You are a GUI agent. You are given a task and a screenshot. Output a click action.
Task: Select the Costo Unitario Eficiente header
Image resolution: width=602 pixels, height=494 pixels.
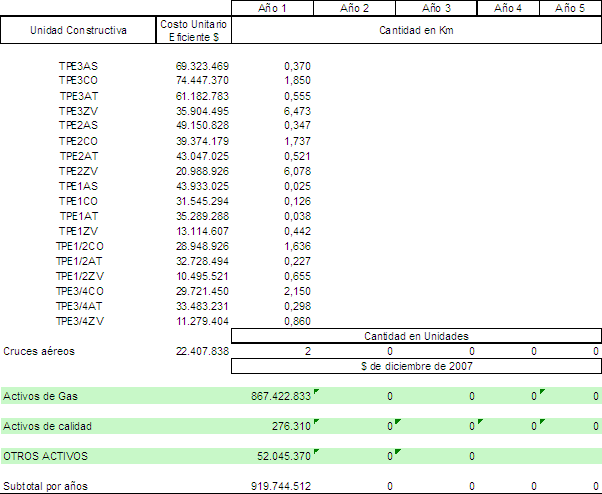click(194, 31)
